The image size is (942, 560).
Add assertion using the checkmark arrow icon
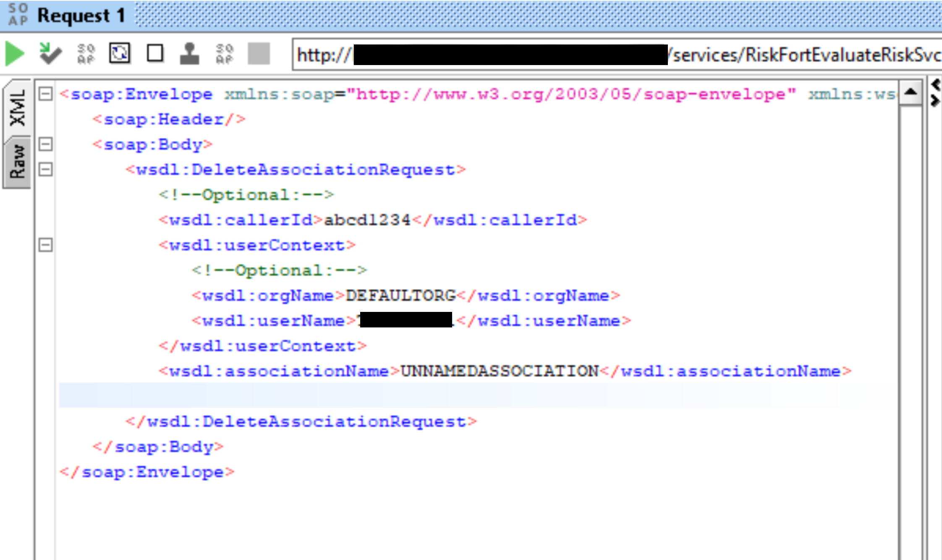click(50, 54)
